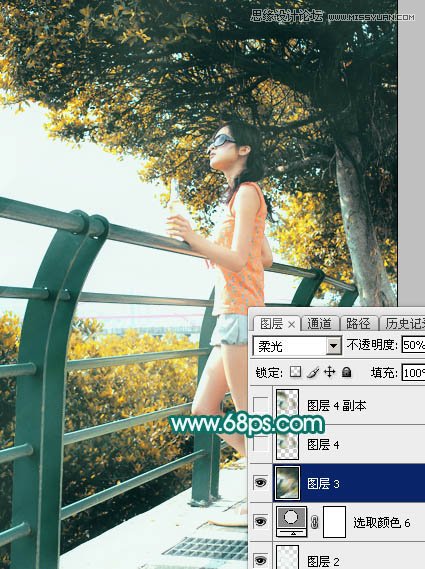Click the 不透明度 label
Image resolution: width=425 pixels, height=569 pixels.
coord(372,345)
